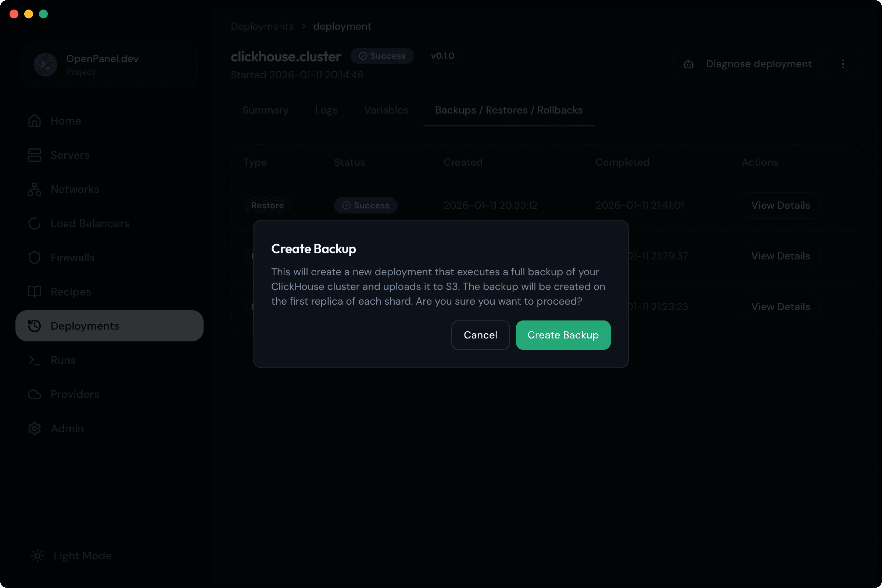Click the Load Balancers icon
Screen dimensions: 882x588
(x=34, y=223)
